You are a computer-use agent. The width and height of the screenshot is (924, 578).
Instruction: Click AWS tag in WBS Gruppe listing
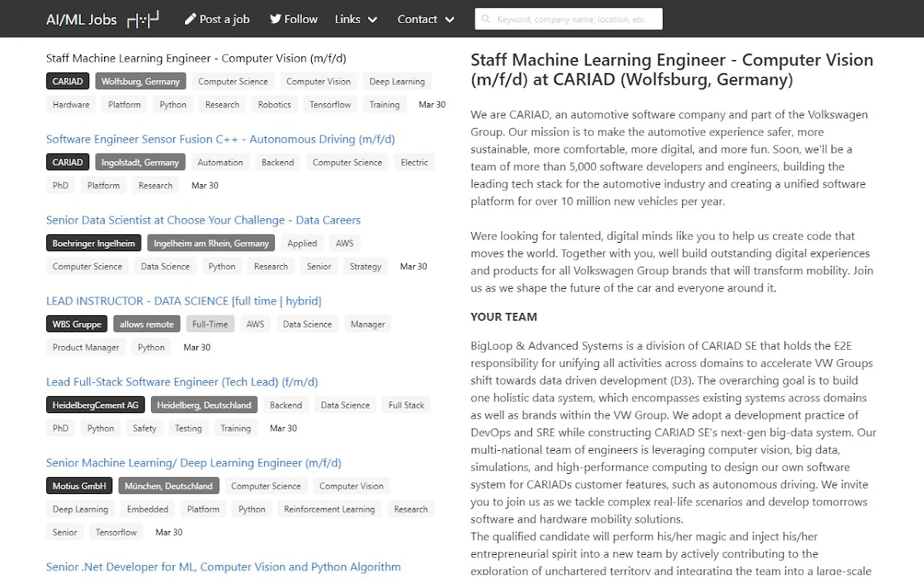(256, 324)
